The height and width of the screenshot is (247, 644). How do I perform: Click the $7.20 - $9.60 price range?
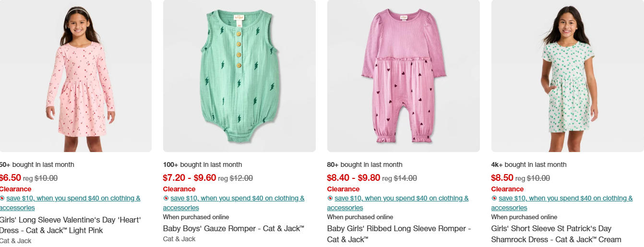[x=189, y=178]
